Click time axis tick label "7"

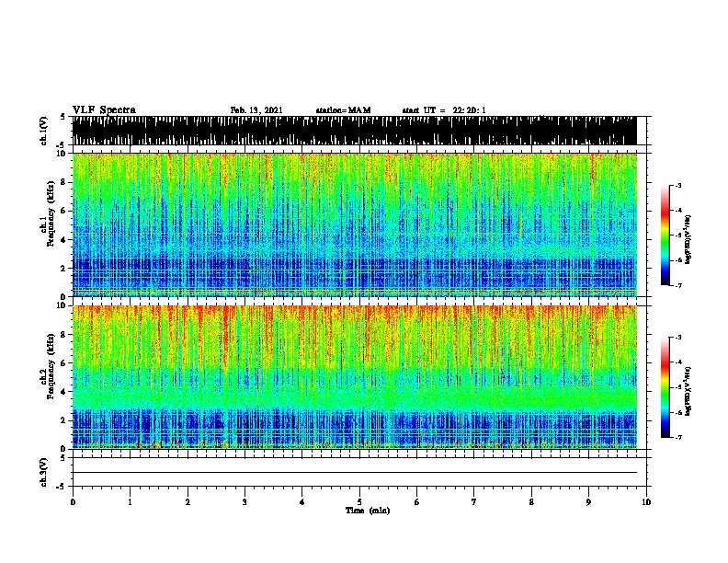click(x=474, y=502)
